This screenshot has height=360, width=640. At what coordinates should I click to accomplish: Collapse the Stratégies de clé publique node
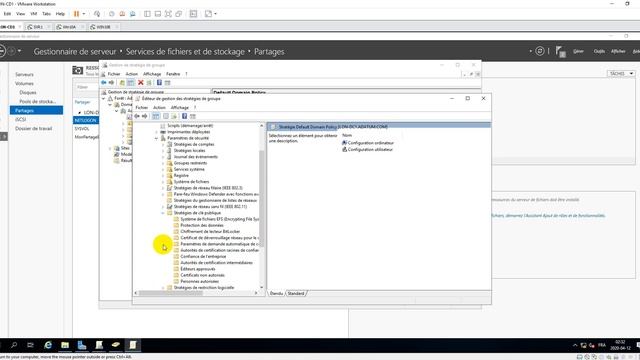[x=163, y=213]
